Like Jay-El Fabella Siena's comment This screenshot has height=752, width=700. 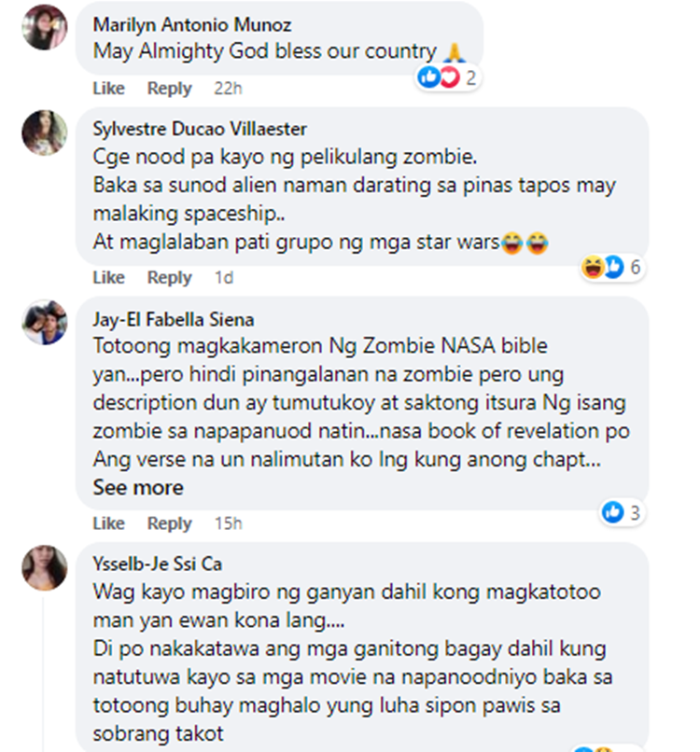pyautogui.click(x=109, y=523)
